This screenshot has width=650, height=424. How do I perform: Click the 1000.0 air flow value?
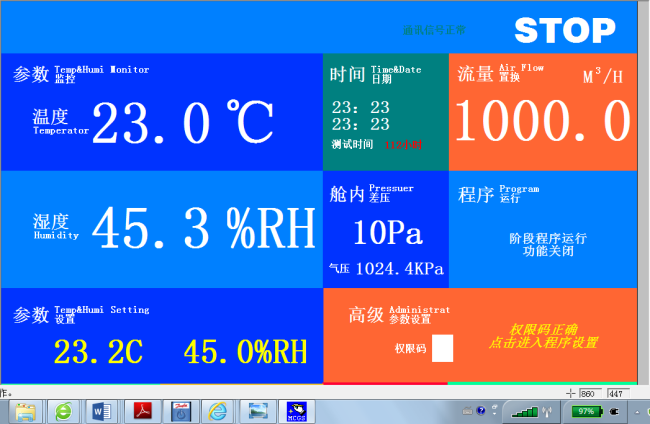[x=543, y=123]
